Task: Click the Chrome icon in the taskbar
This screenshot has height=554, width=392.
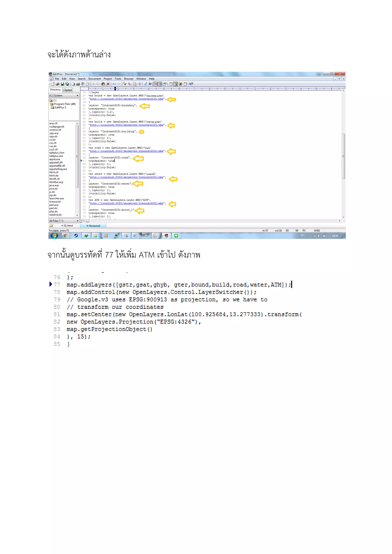Action: (x=65, y=236)
